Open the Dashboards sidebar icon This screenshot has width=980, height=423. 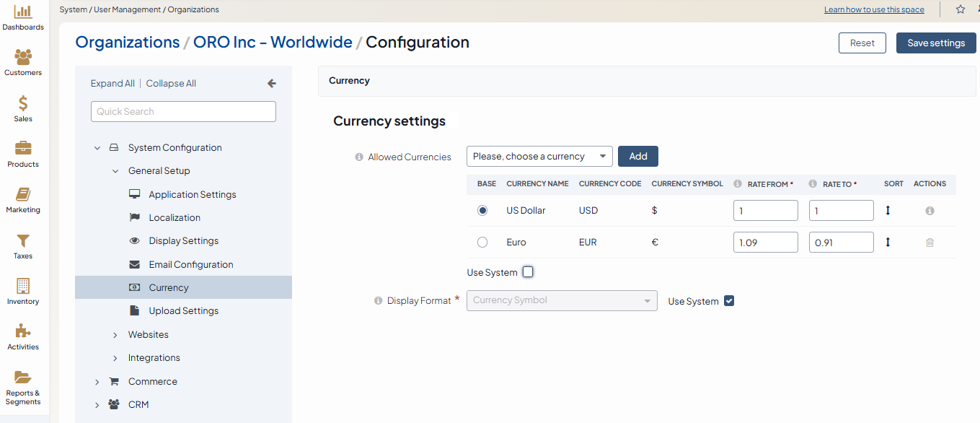23,12
